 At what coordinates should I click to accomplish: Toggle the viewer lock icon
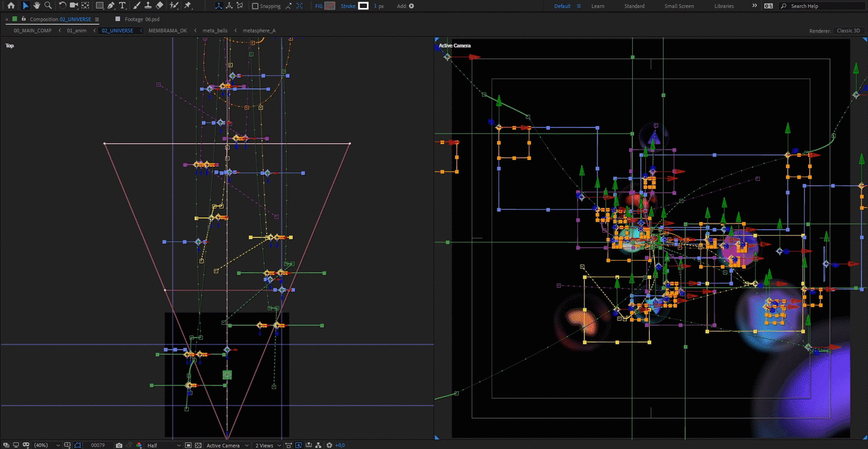[x=23, y=19]
